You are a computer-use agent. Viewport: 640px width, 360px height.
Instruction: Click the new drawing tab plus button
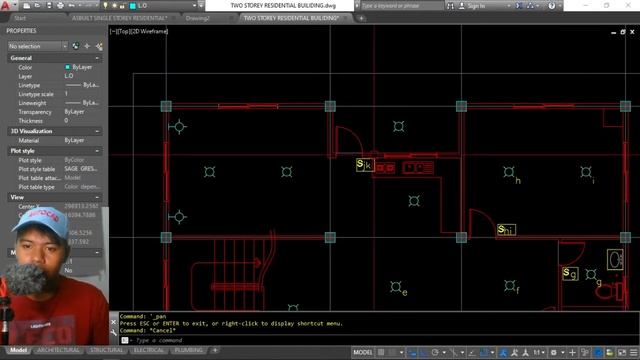[361, 18]
